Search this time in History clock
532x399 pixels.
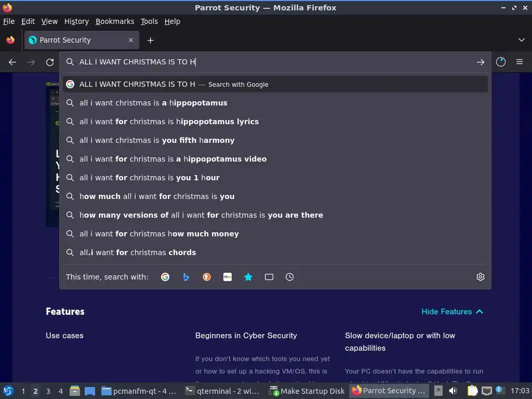[290, 277]
